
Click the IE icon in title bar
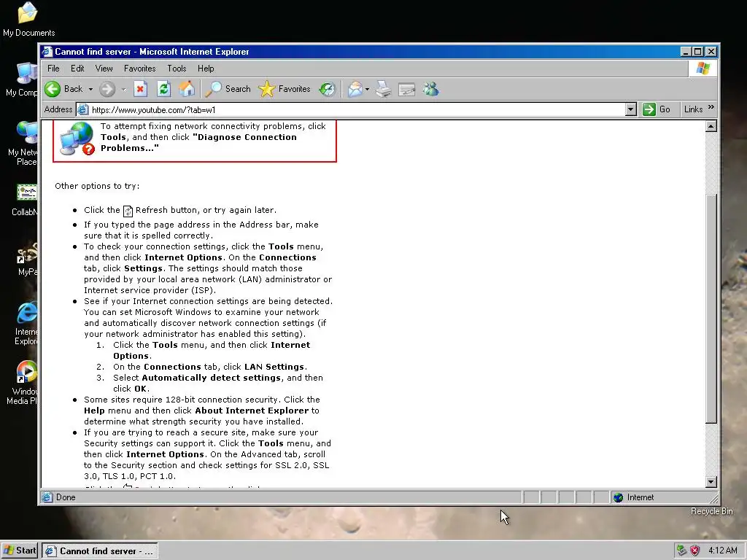pyautogui.click(x=47, y=52)
